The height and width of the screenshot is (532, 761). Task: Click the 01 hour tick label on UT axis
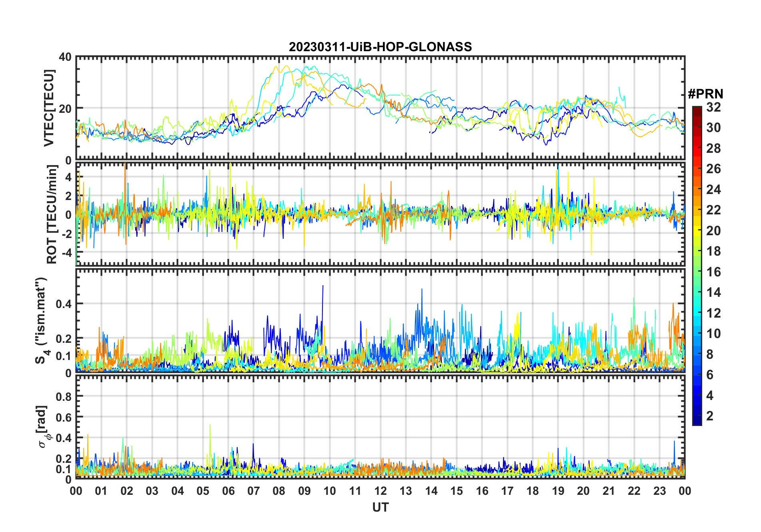[101, 491]
